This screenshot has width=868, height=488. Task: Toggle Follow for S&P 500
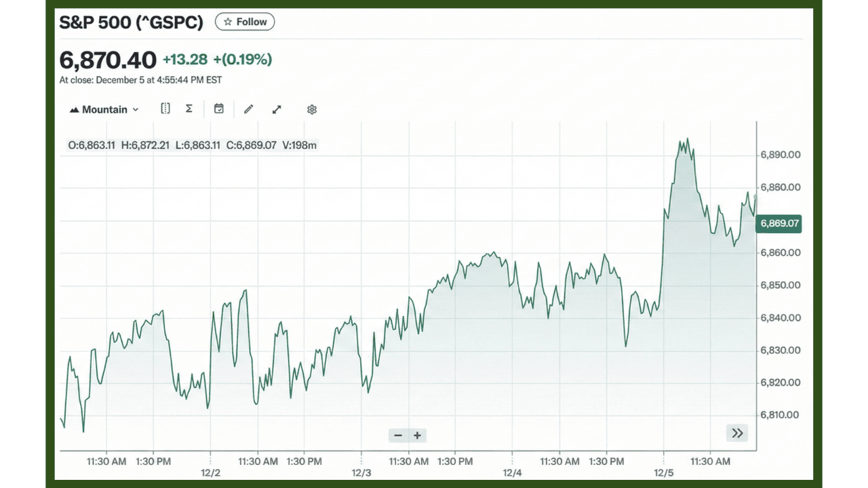click(245, 21)
